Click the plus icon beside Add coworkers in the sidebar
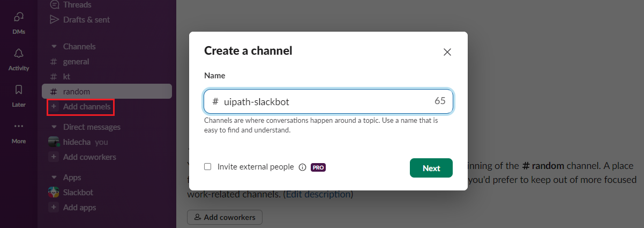This screenshot has height=228, width=644. [54, 157]
